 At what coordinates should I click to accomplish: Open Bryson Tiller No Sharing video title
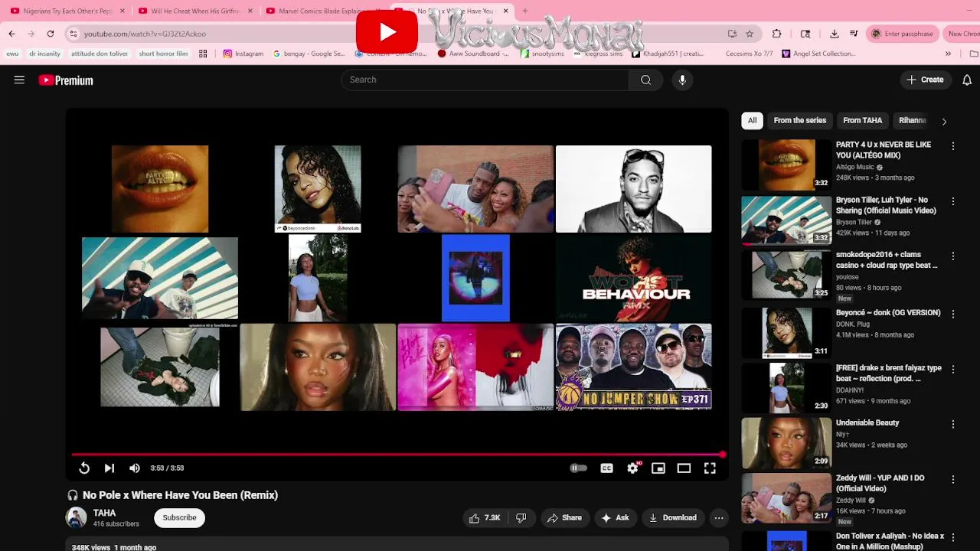(886, 205)
